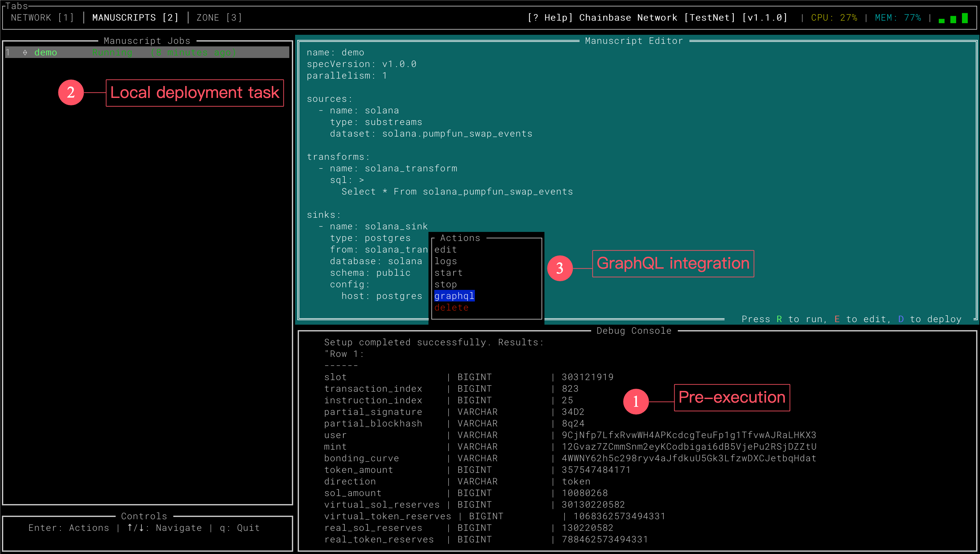Open the [? Help] link
980x554 pixels.
pos(550,17)
